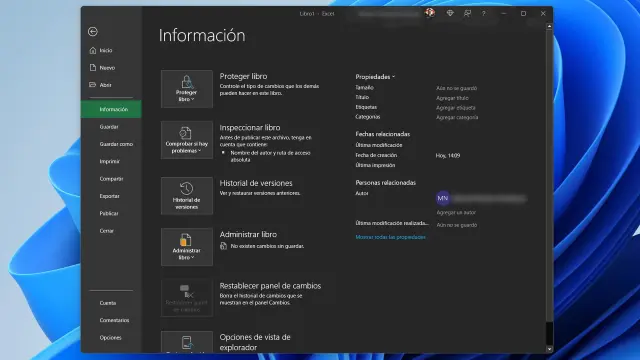Click the explorer view options button icon

[x=187, y=342]
